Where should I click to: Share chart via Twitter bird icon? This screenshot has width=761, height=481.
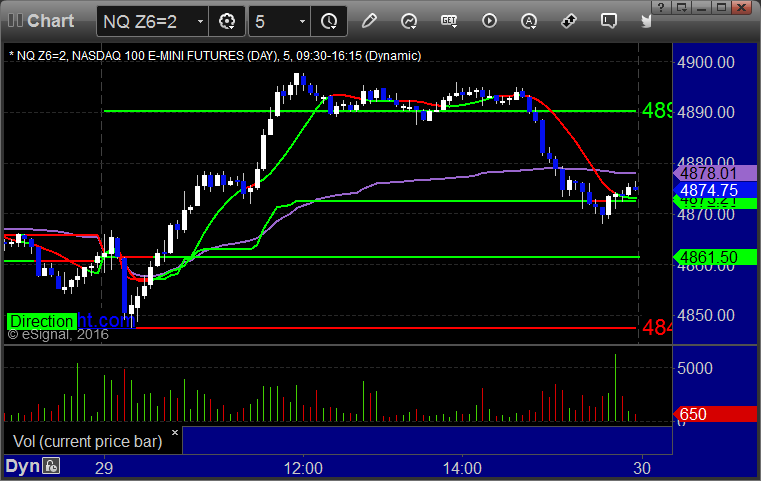tap(646, 21)
